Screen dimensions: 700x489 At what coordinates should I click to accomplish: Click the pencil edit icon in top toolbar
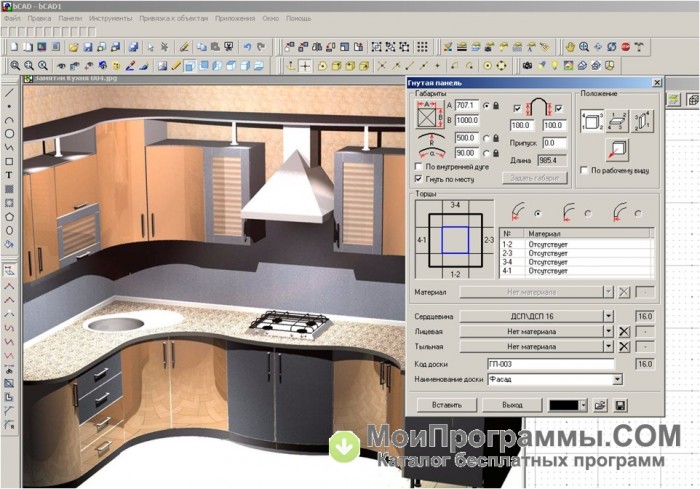point(183,47)
